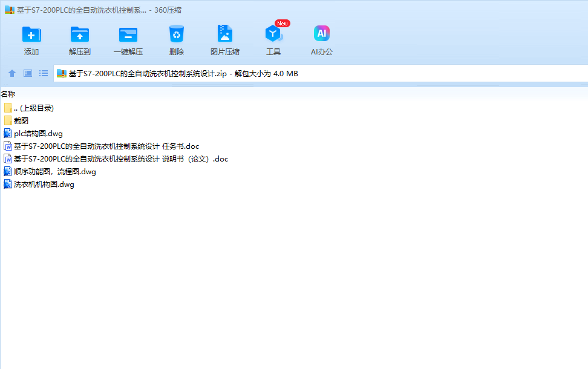
Task: Click the 解压到 (Extract to) icon
Action: [79, 34]
